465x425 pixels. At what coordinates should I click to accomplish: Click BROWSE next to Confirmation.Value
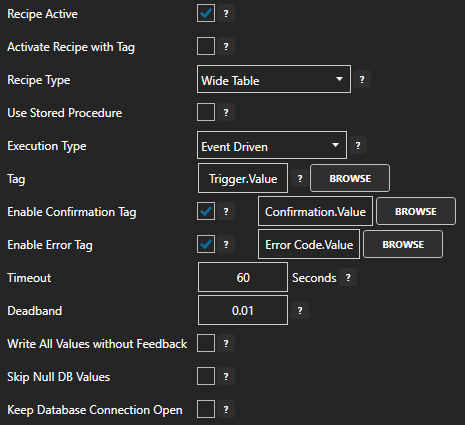tap(416, 211)
